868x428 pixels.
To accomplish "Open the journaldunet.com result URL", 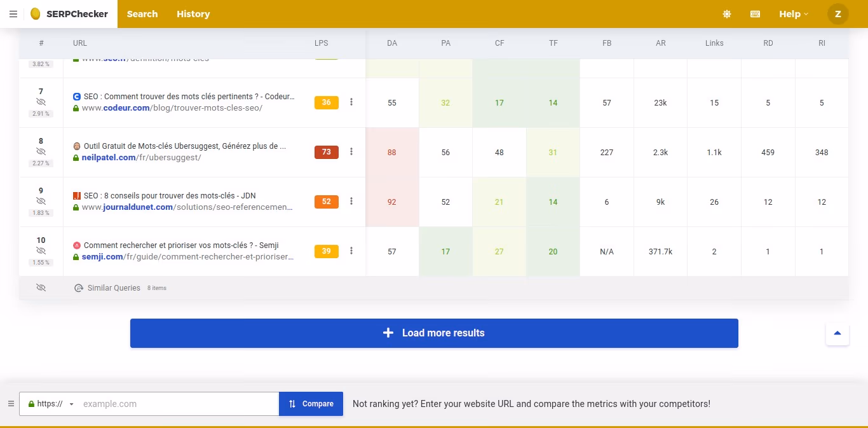I will (187, 207).
